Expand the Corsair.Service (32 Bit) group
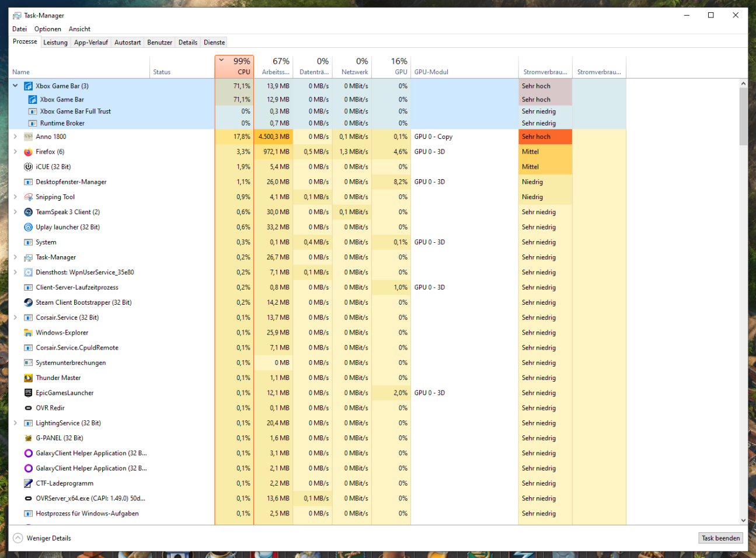Screen dimensions: 756x558 15,318
